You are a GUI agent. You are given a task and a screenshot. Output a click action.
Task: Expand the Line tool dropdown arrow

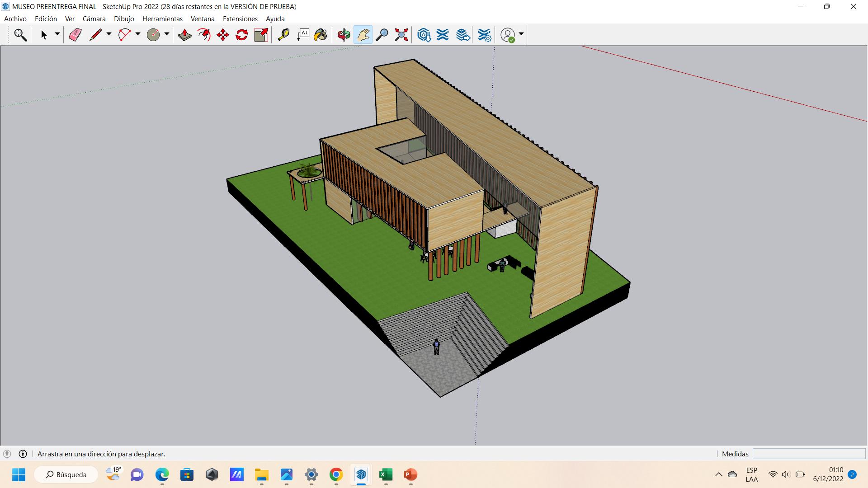(x=109, y=34)
